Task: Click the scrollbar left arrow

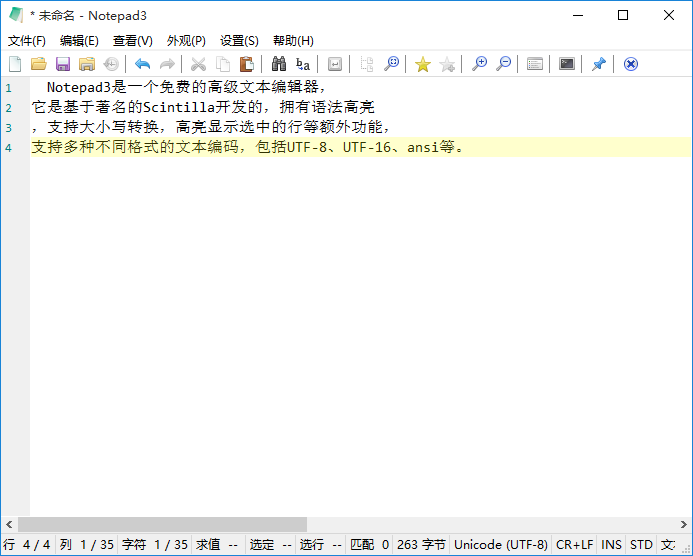Action: (9, 525)
